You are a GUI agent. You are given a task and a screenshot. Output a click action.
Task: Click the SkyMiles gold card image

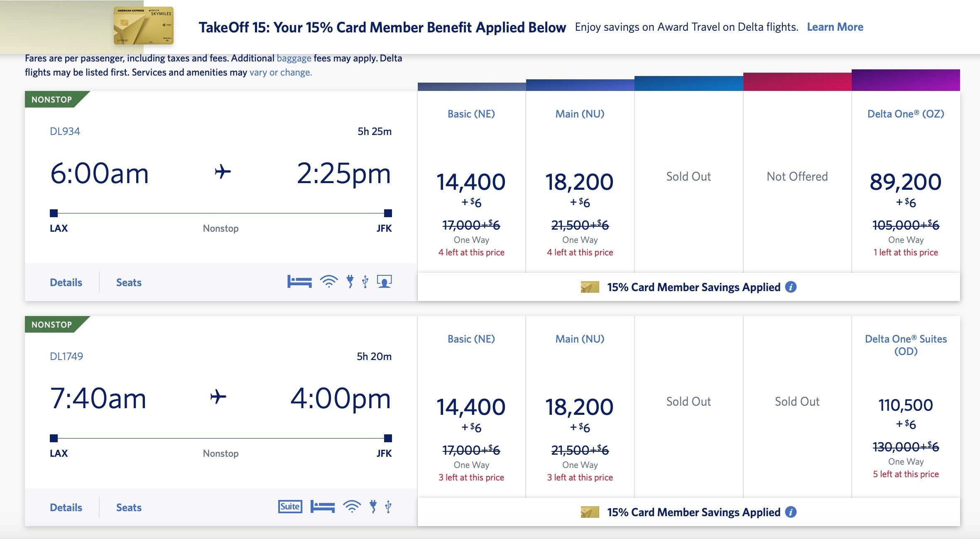pyautogui.click(x=143, y=26)
